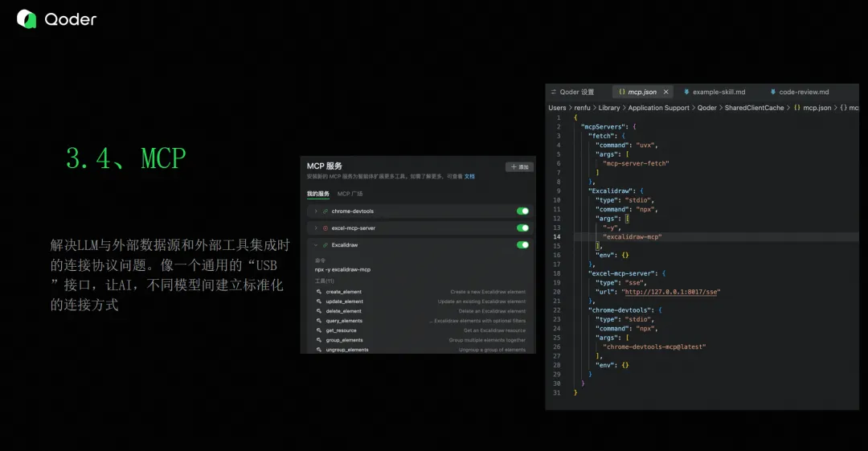
Task: Click Application Support breadcrumb segment
Action: [659, 108]
